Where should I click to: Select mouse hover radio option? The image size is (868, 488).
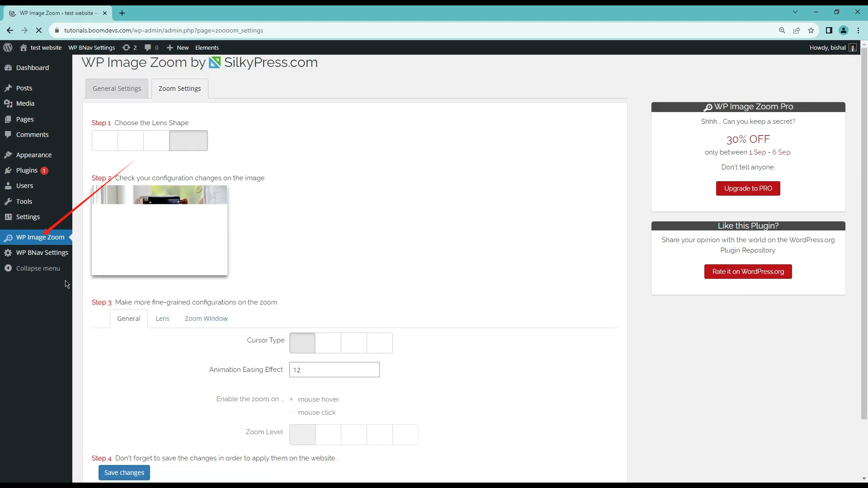click(x=292, y=399)
